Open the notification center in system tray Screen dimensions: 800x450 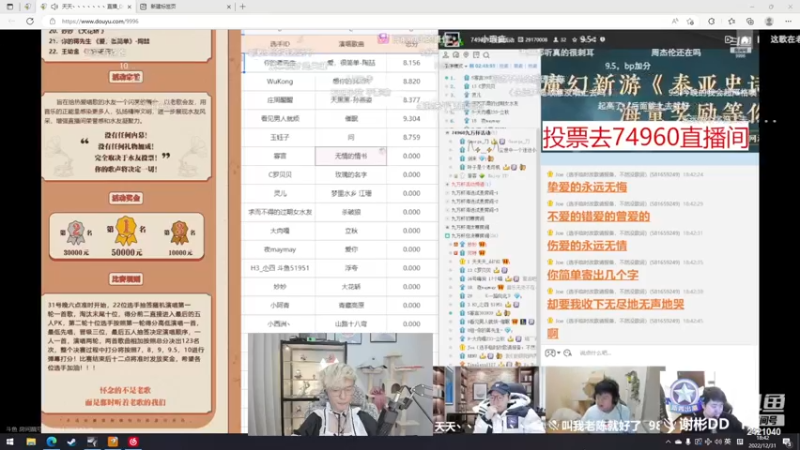(x=787, y=442)
